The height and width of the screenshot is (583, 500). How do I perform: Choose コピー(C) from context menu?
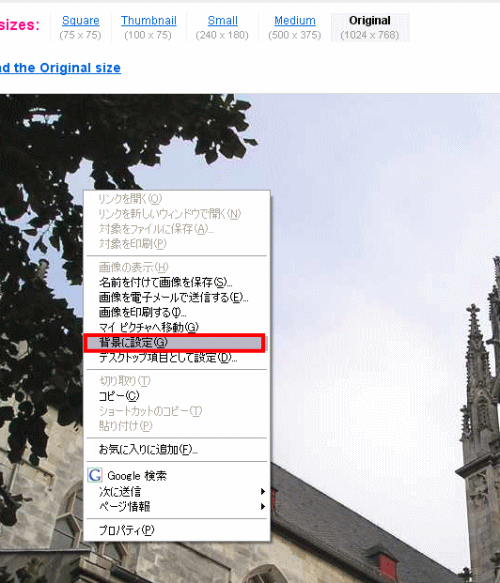click(177, 396)
